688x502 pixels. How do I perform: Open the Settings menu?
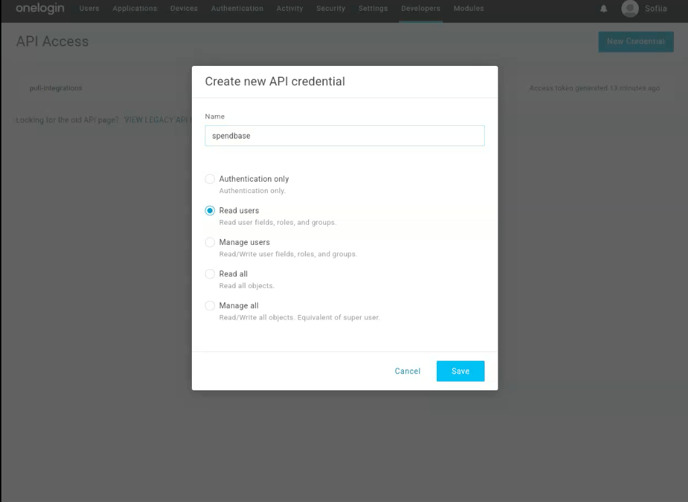coord(373,8)
